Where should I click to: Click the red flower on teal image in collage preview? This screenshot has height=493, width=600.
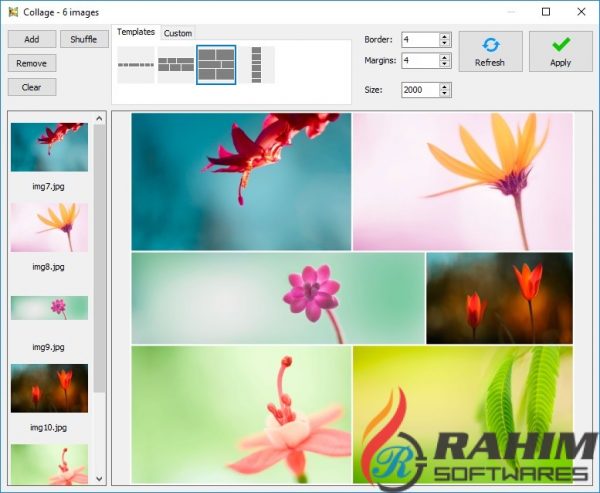(x=241, y=181)
